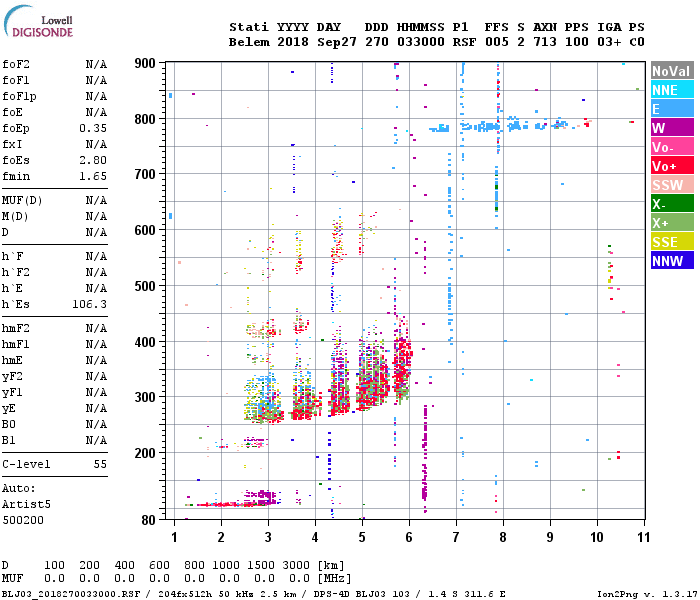Click the h`Es value 106.3
The width and height of the screenshot is (700, 600).
click(90, 304)
